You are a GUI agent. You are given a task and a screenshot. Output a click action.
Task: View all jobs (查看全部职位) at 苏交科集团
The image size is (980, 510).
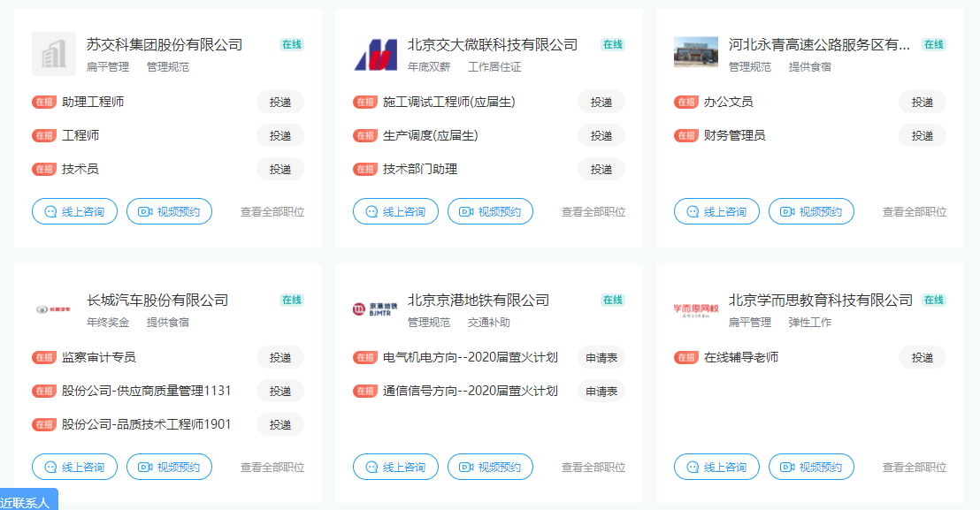tap(272, 212)
